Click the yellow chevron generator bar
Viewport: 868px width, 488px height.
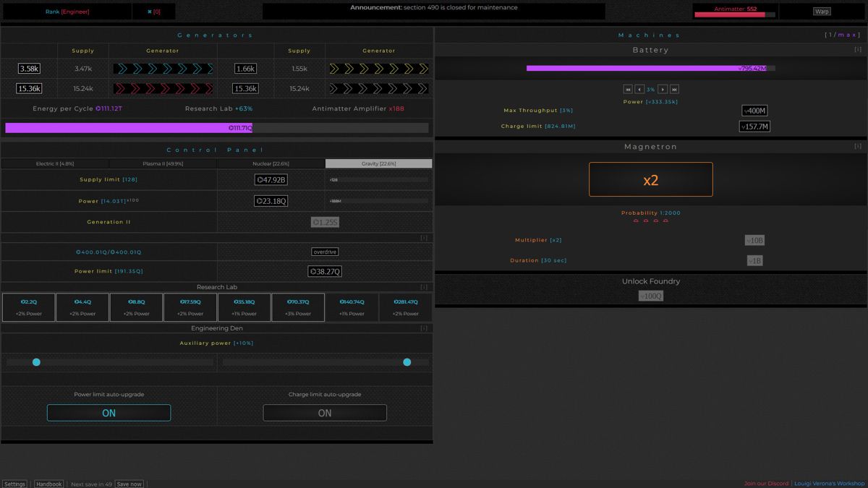tap(379, 69)
